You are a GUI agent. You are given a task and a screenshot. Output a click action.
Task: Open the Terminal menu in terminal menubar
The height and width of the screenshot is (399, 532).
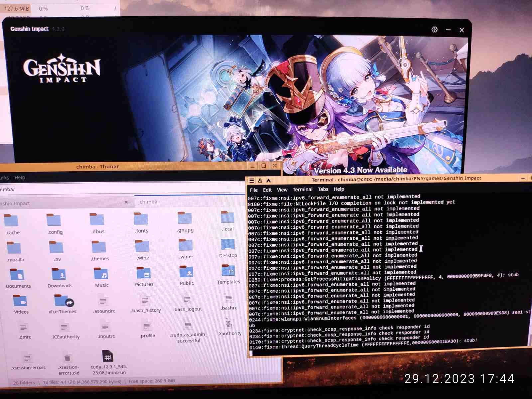[x=303, y=190]
